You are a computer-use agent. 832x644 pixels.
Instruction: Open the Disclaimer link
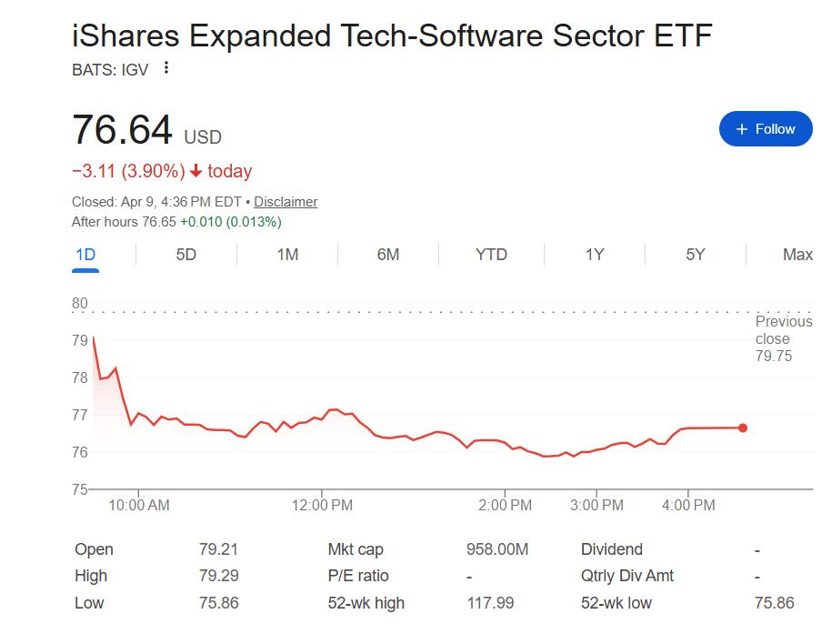click(286, 202)
